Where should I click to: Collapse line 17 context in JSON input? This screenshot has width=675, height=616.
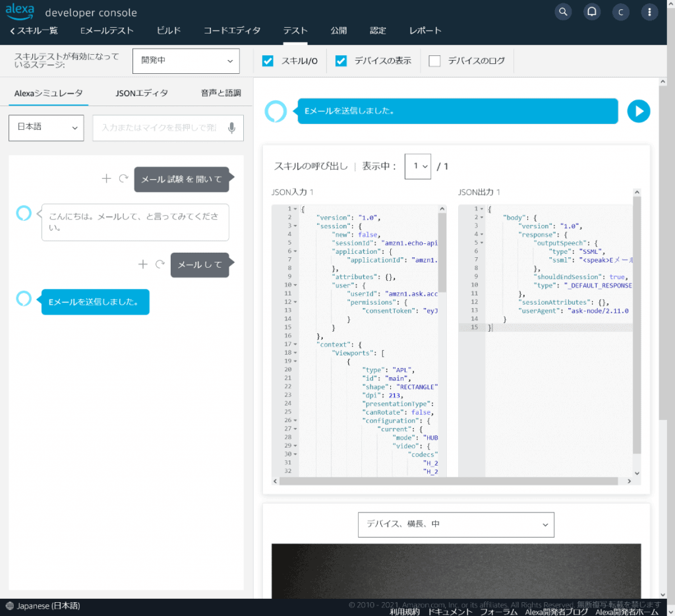click(295, 345)
